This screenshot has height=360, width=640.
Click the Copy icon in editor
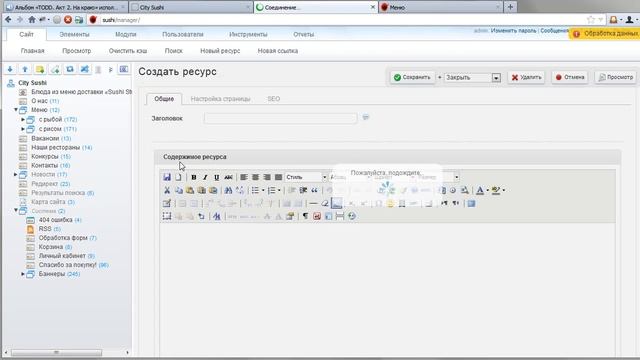coord(178,190)
